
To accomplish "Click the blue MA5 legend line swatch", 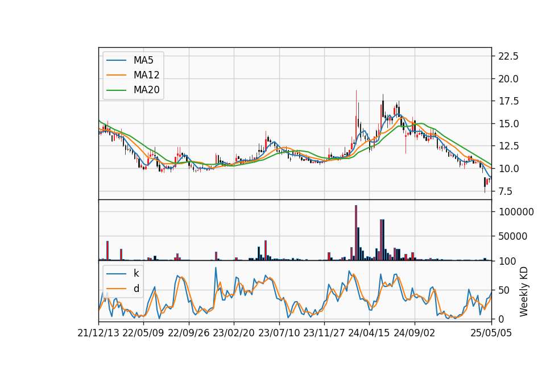I will coord(116,61).
